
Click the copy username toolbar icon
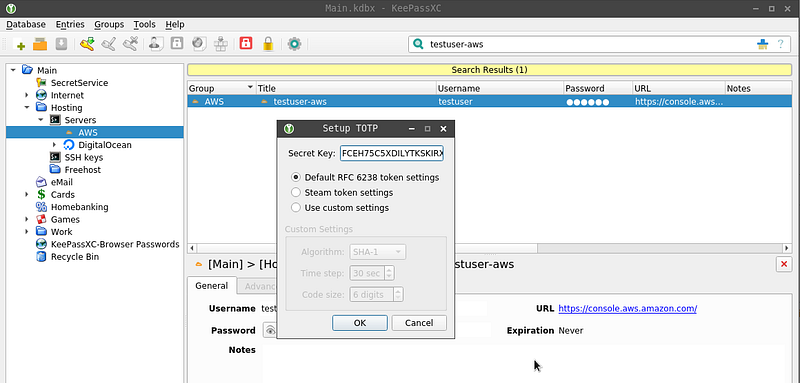(155, 44)
